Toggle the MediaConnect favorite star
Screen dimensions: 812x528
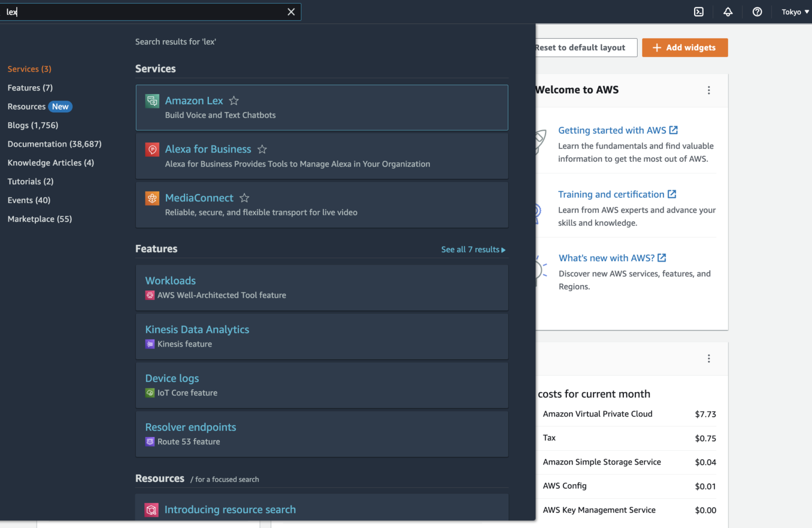[244, 198]
